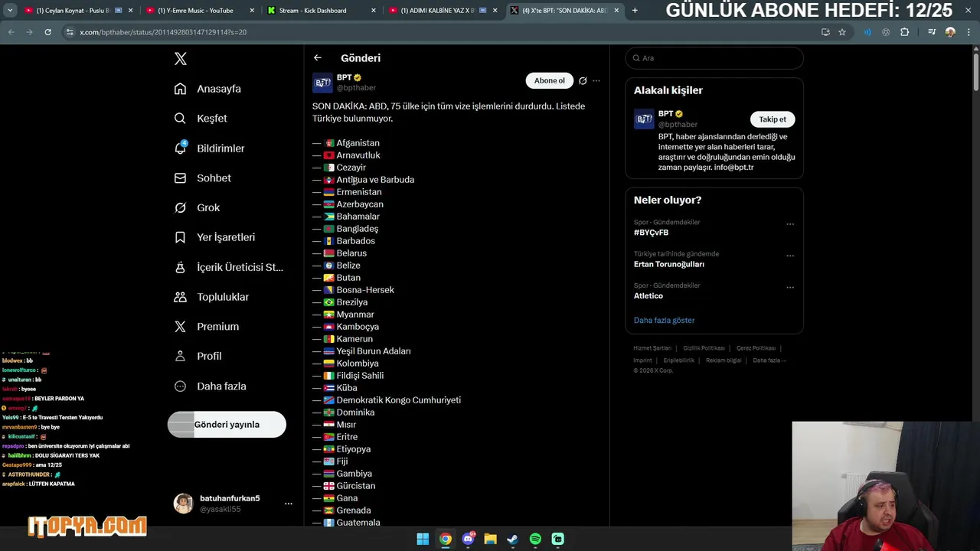Open Keşfet search icon in sidebar
The height and width of the screenshot is (551, 980).
point(180,119)
